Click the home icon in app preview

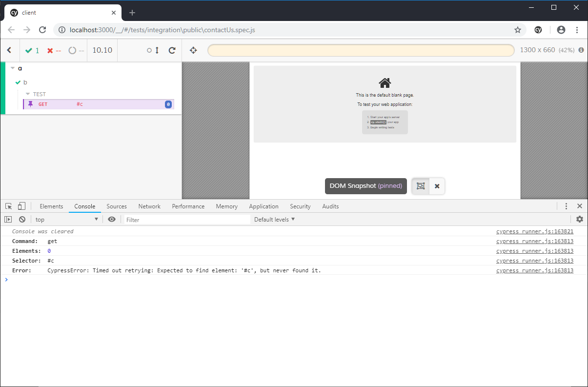[385, 83]
